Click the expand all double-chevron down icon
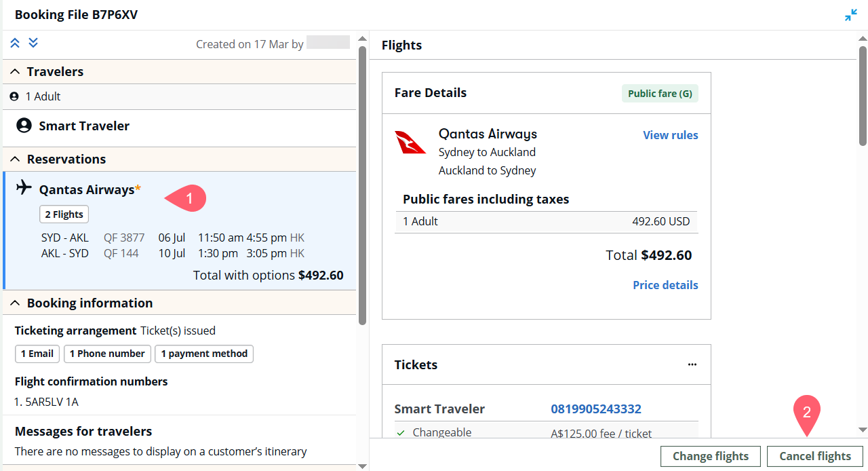Image resolution: width=868 pixels, height=471 pixels. pyautogui.click(x=33, y=43)
